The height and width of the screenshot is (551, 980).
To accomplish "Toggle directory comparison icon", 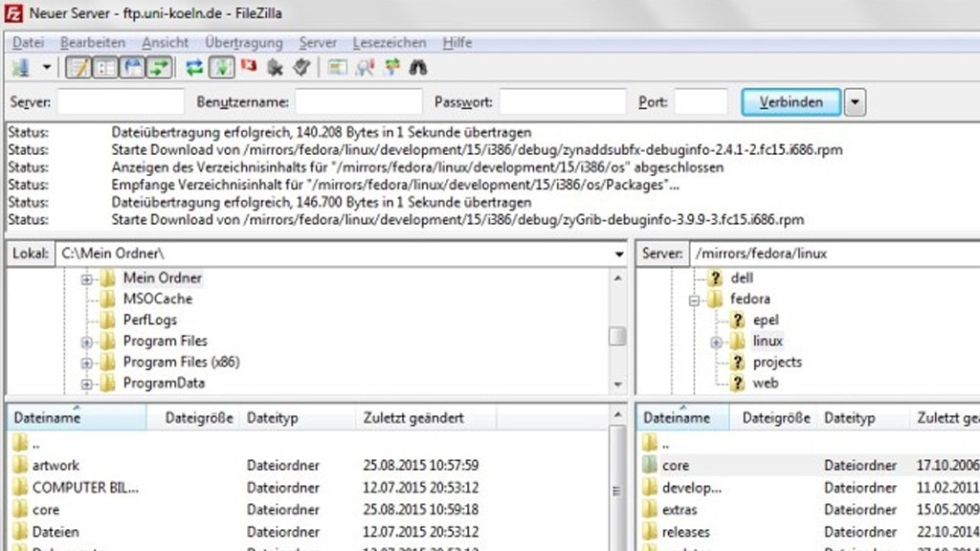I will tap(365, 68).
